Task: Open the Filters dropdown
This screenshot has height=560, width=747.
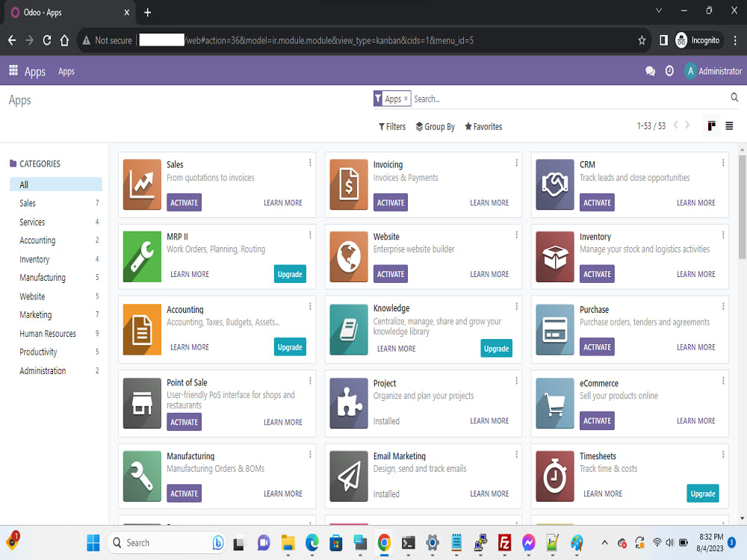Action: 391,126
